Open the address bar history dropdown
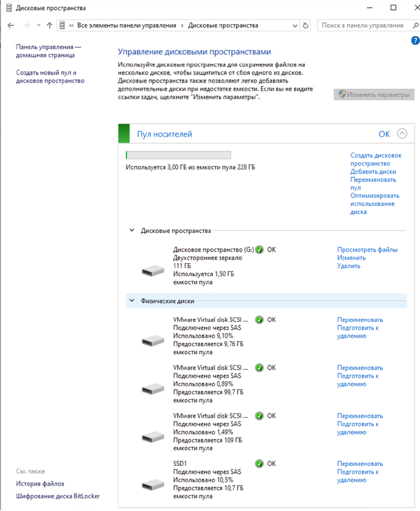Image resolution: width=420 pixels, height=511 pixels. point(295,26)
